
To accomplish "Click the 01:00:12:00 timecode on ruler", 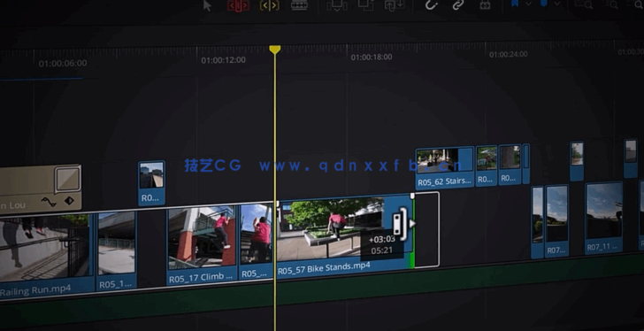I will point(224,60).
